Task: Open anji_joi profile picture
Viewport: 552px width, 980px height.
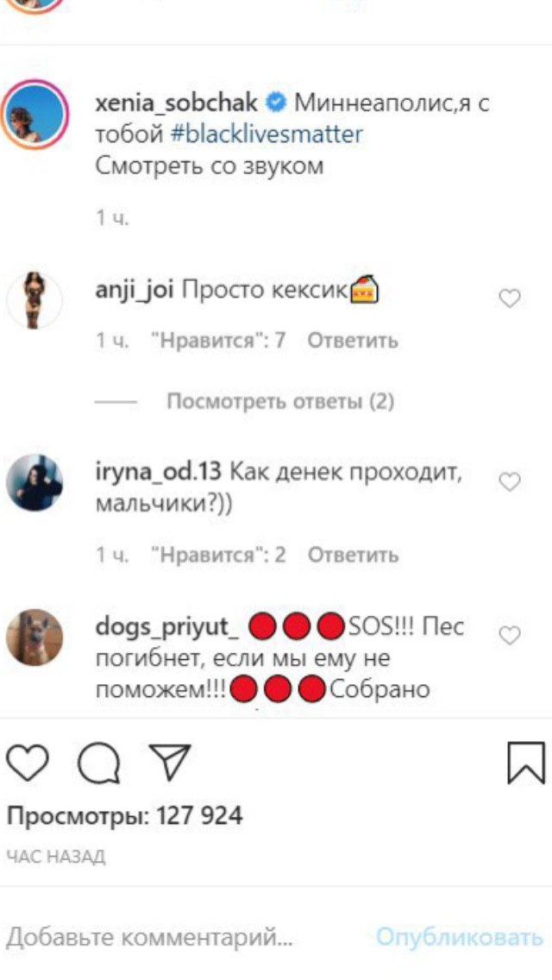Action: click(x=34, y=300)
